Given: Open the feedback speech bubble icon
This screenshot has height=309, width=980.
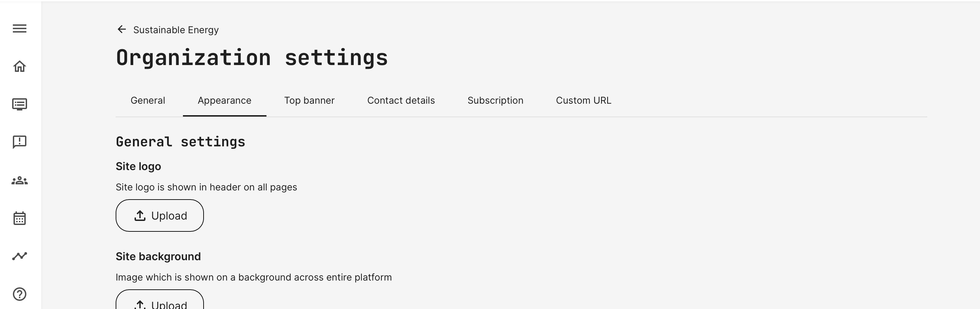Looking at the screenshot, I should (x=19, y=142).
